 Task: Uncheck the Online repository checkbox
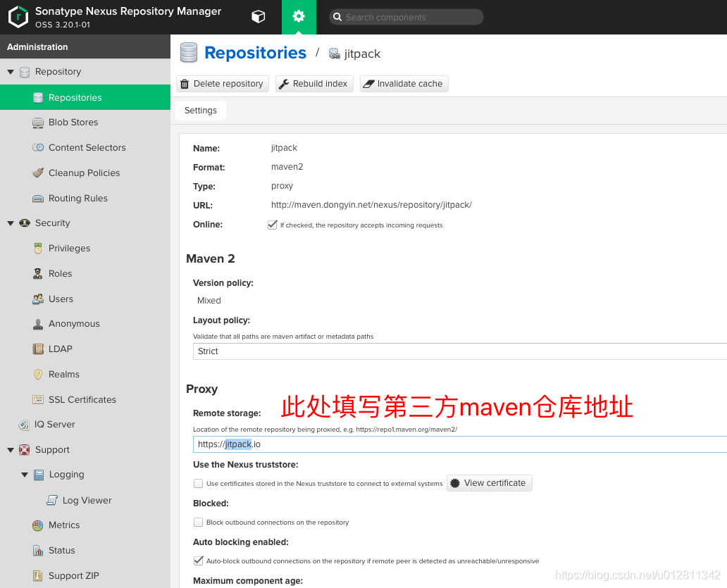pyautogui.click(x=273, y=225)
